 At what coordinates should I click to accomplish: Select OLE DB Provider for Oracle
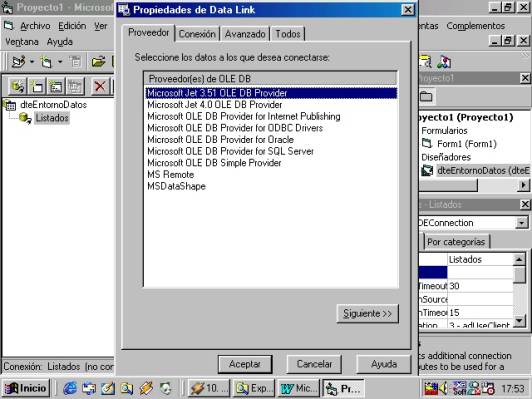coord(221,139)
